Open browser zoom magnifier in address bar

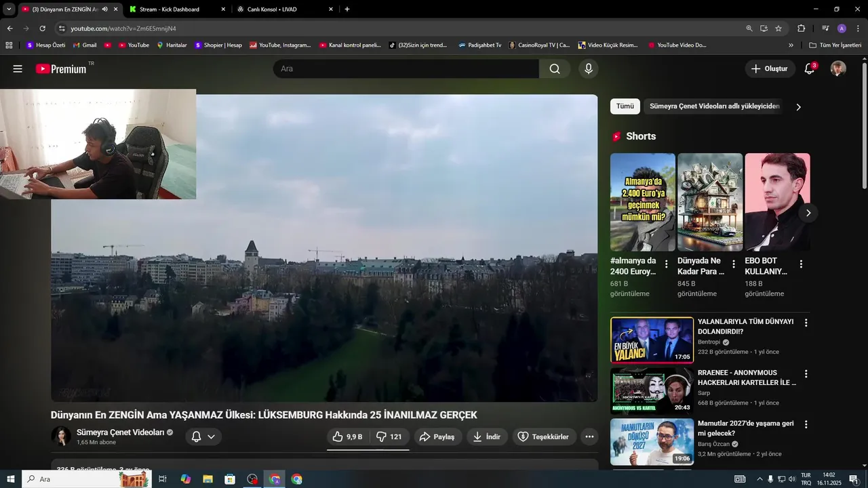click(x=749, y=28)
